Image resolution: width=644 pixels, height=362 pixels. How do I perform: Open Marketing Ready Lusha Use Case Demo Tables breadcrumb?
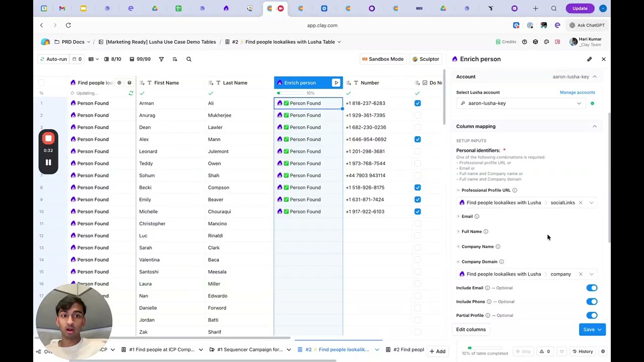click(x=157, y=42)
